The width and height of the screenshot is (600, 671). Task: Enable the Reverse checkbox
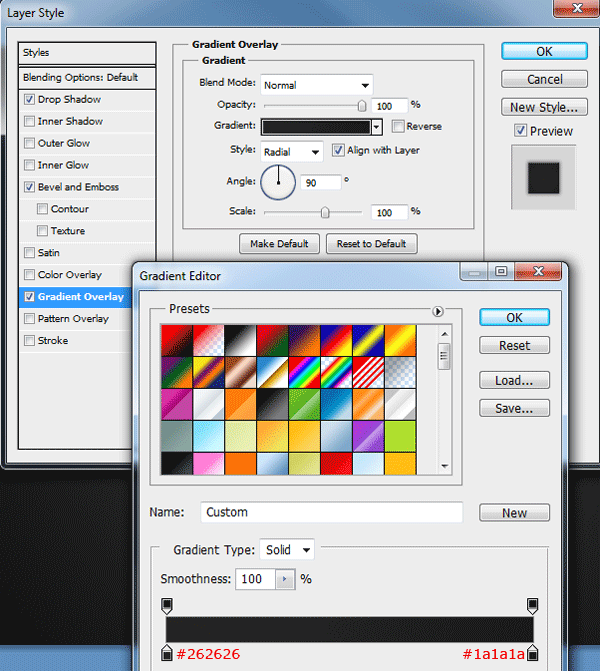click(398, 126)
